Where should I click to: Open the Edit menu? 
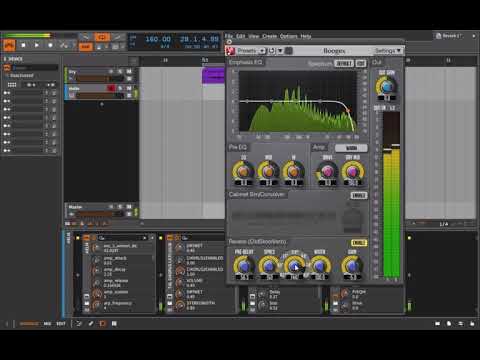(x=240, y=36)
